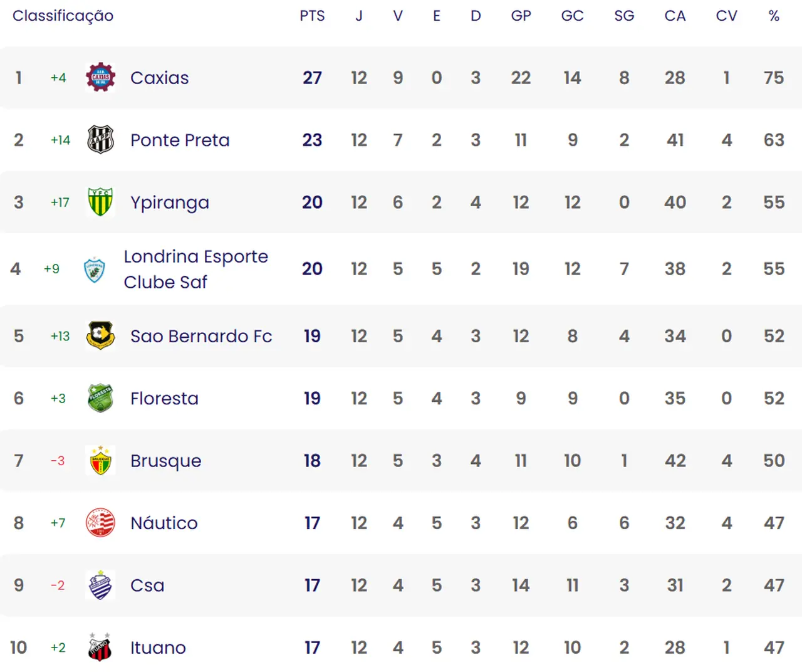Click the Caxias team crest icon
802x672 pixels.
point(100,78)
